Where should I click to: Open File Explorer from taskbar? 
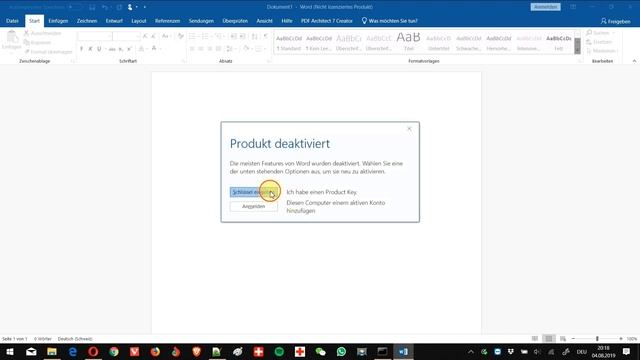point(52,351)
